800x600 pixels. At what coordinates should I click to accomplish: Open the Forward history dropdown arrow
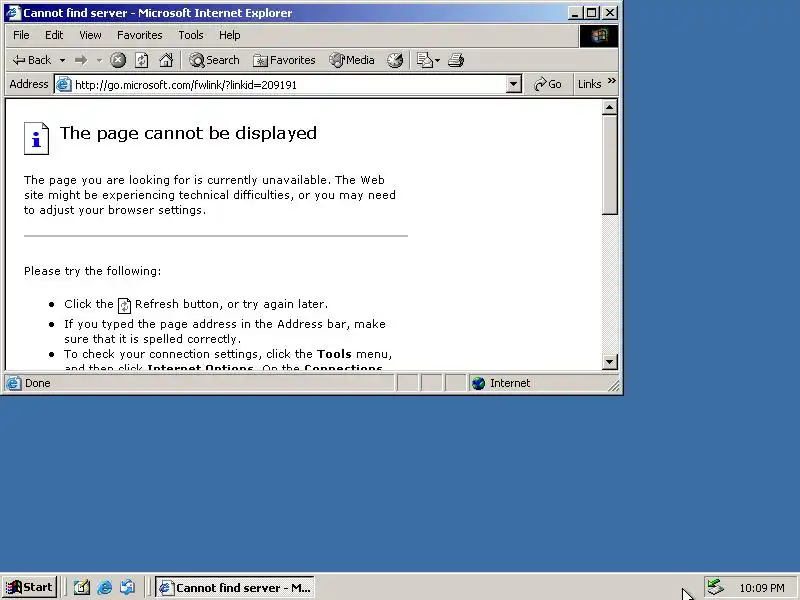99,60
